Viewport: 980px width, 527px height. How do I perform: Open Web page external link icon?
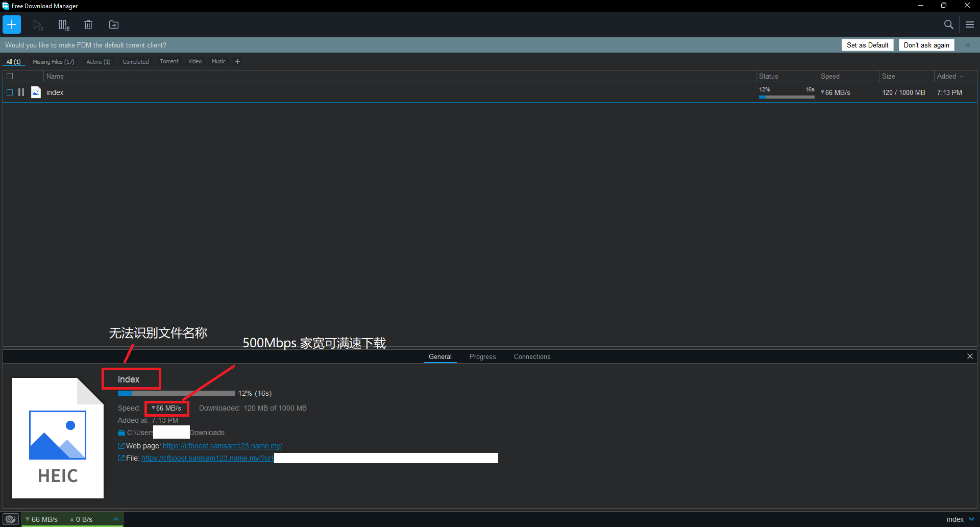pos(121,446)
